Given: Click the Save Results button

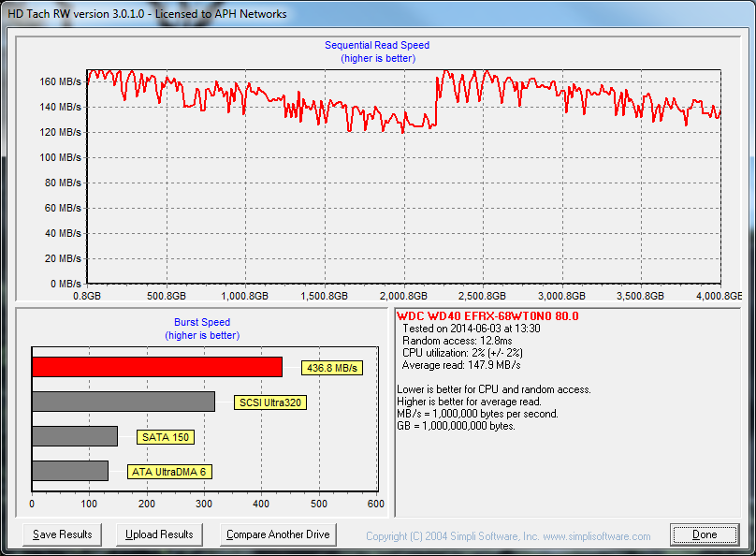Looking at the screenshot, I should point(63,534).
